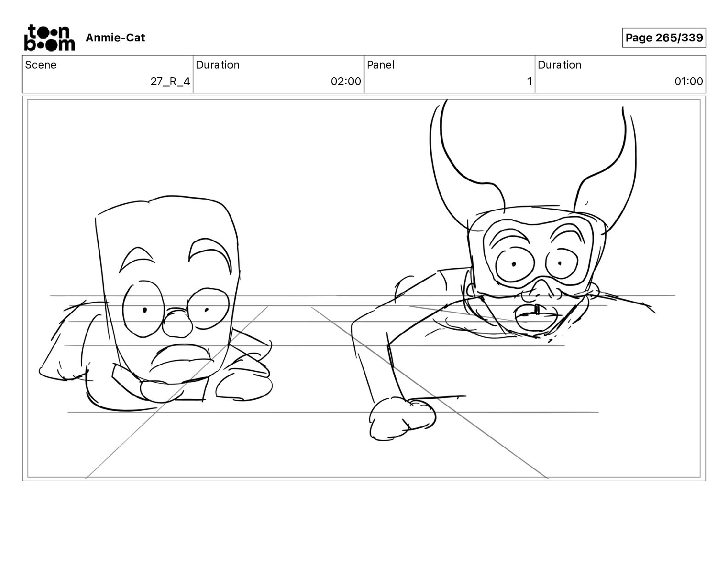The height and width of the screenshot is (563, 728).
Task: Select the scene value '27_R_4'
Action: pos(170,81)
